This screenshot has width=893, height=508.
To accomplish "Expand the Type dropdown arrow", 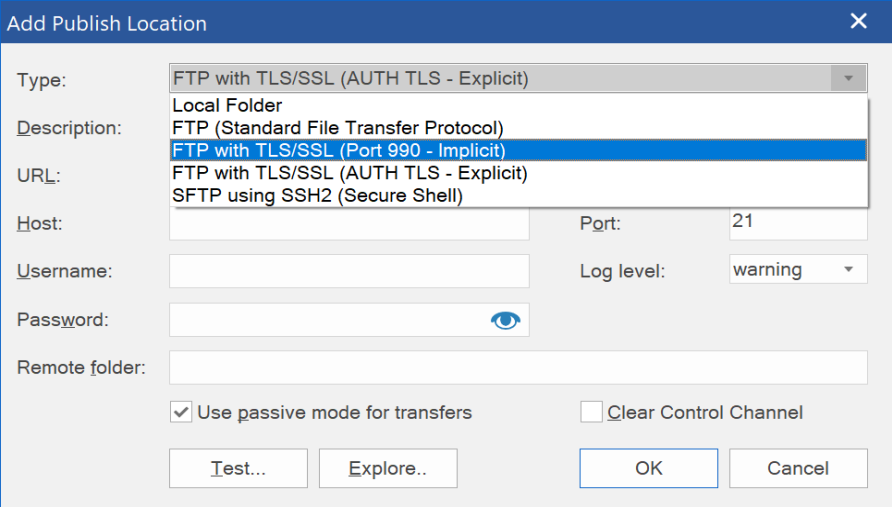I will pos(848,79).
